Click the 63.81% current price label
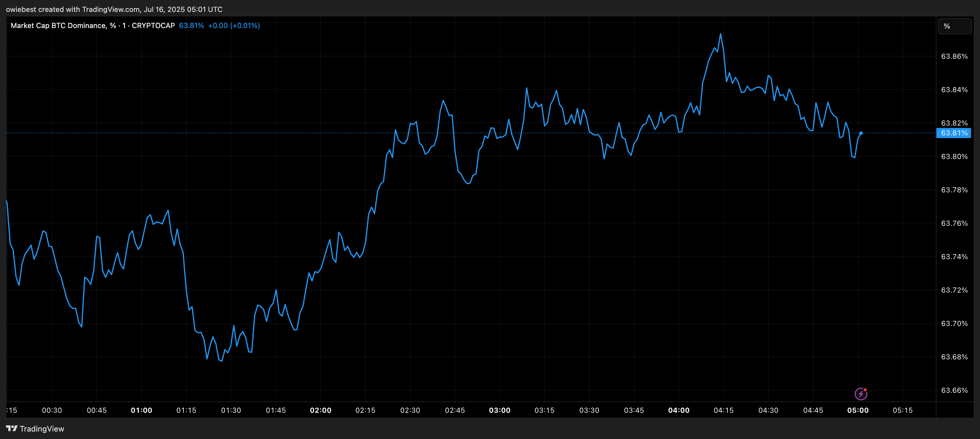Screen dimensions: 980x439 point(954,133)
